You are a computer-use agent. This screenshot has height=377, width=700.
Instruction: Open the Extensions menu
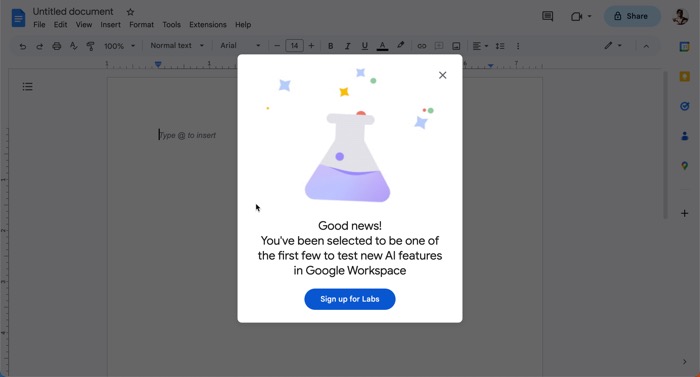pos(208,25)
